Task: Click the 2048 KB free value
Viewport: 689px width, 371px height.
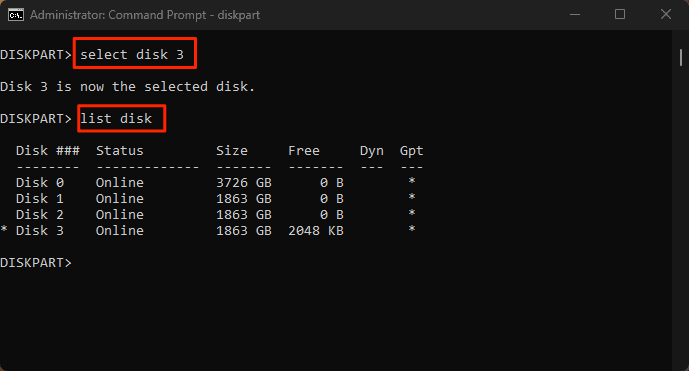Action: (316, 231)
